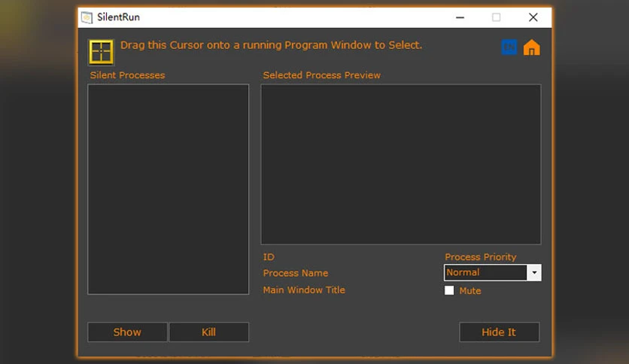Screen dimensions: 629x364
Task: Click the blue language switch icon
Action: pos(509,47)
